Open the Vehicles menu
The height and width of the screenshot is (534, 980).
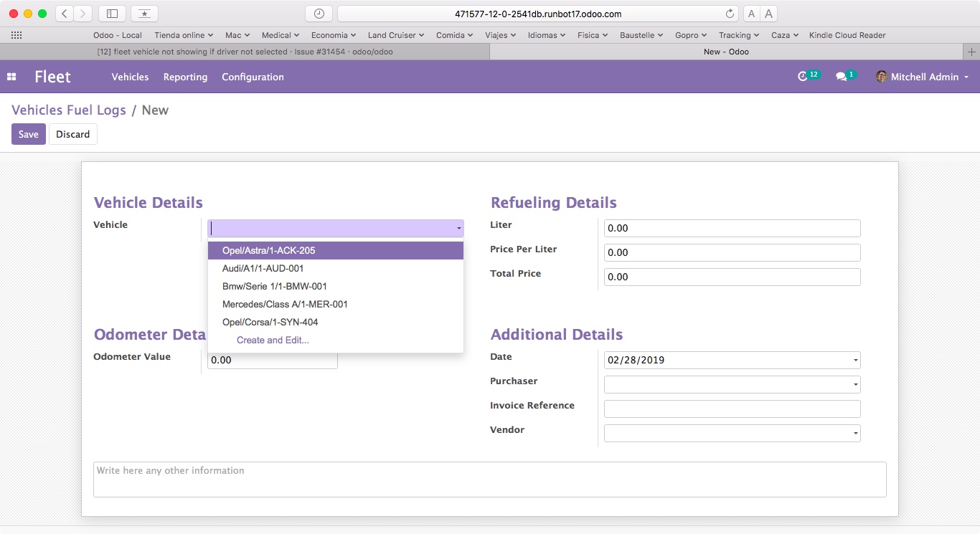point(130,77)
